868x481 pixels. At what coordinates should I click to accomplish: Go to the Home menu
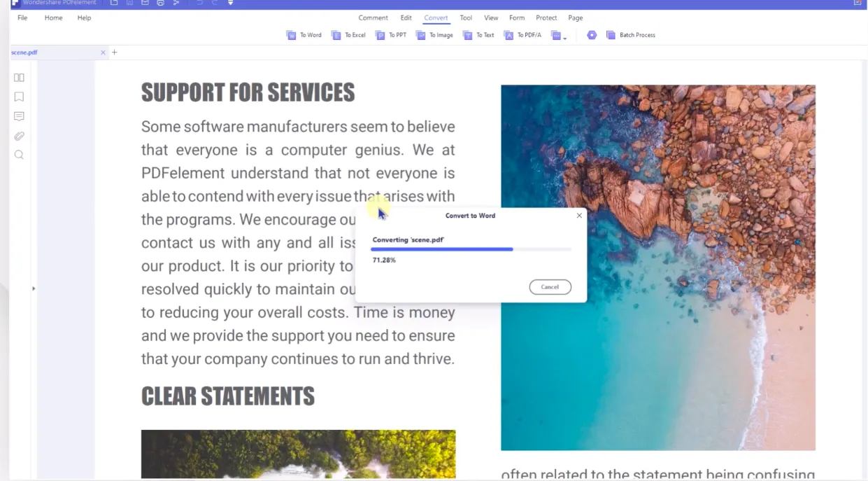coord(53,18)
